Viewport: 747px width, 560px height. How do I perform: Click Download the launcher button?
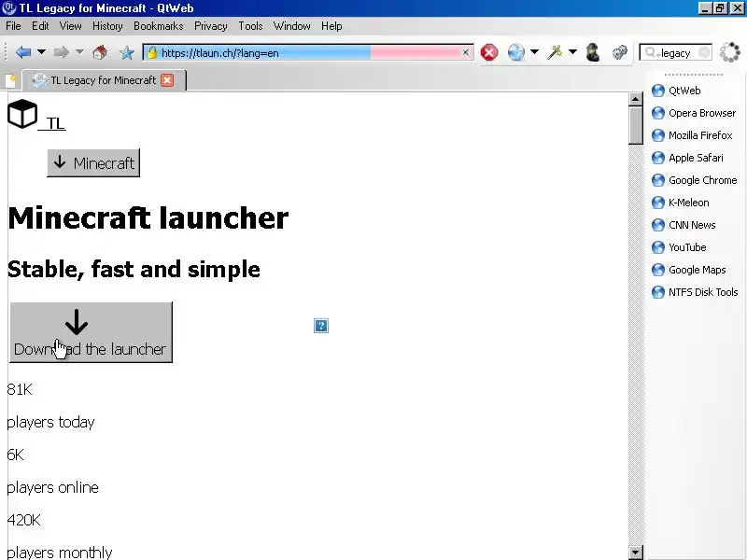[91, 332]
